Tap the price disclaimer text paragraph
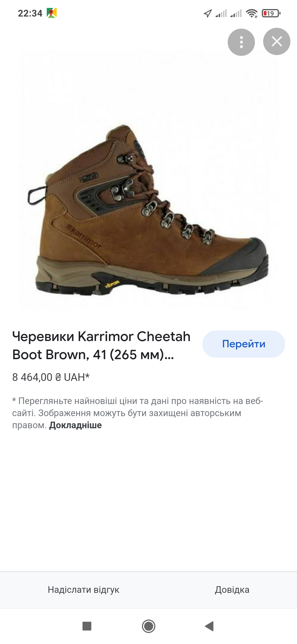This screenshot has height=644, width=297. click(137, 413)
